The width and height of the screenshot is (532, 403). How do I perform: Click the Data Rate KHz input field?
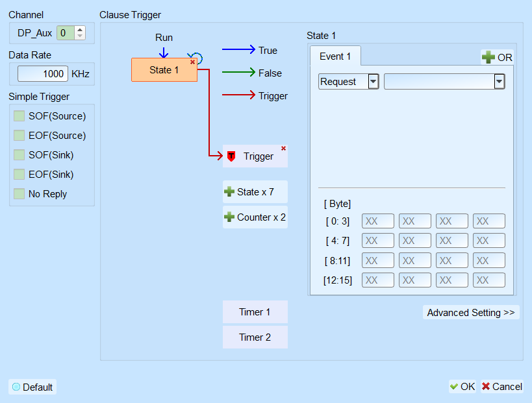[x=43, y=73]
